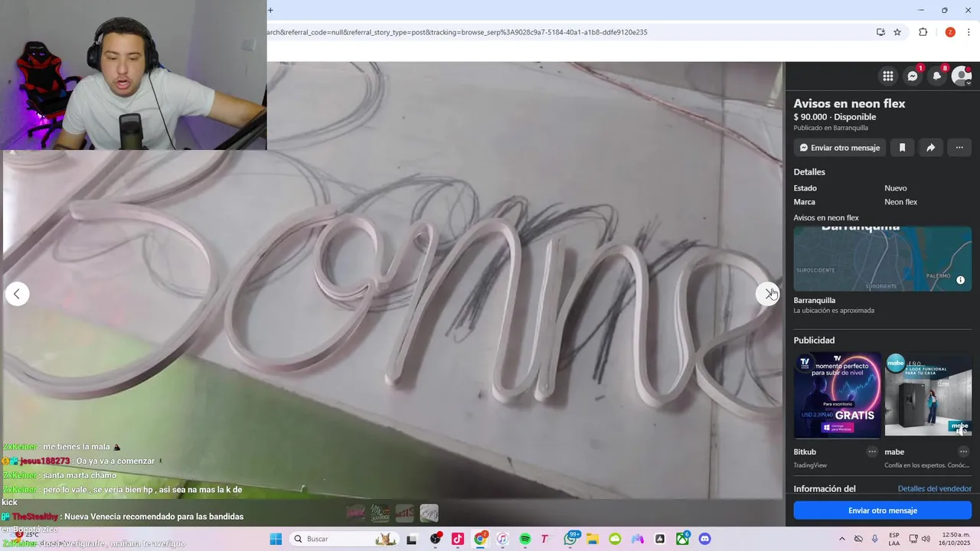The image size is (980, 551).
Task: Open Xbox app from taskbar
Action: 682,539
